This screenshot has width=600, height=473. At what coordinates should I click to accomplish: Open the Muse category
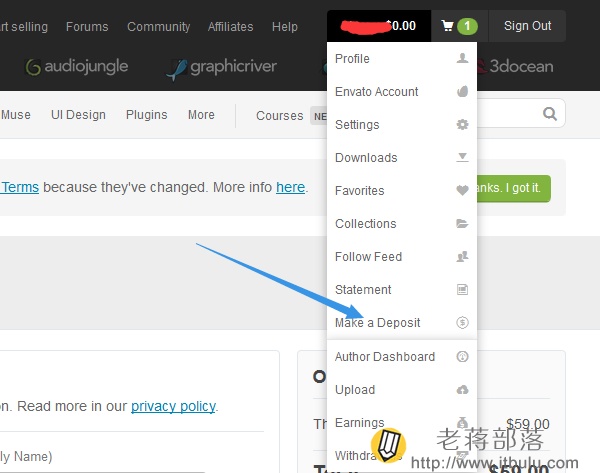coord(15,115)
